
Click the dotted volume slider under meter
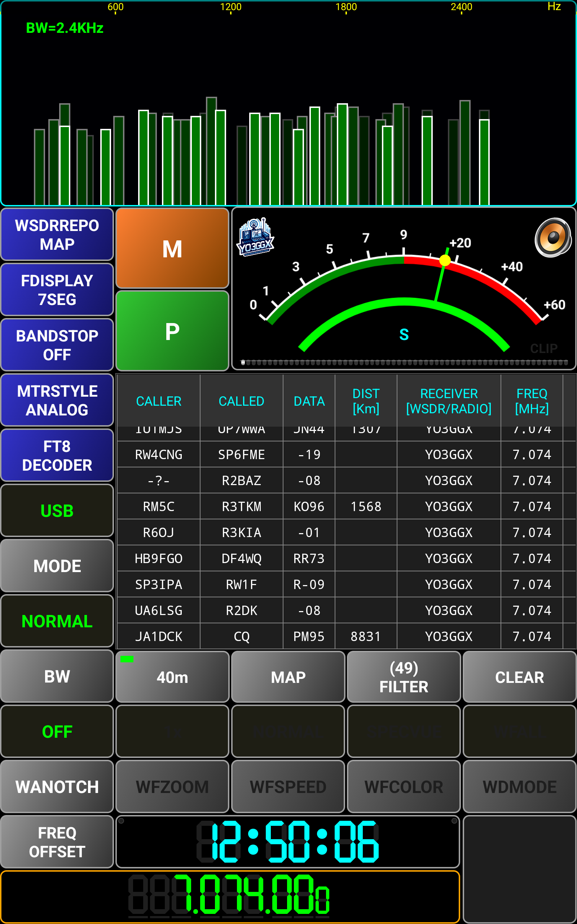tap(405, 362)
